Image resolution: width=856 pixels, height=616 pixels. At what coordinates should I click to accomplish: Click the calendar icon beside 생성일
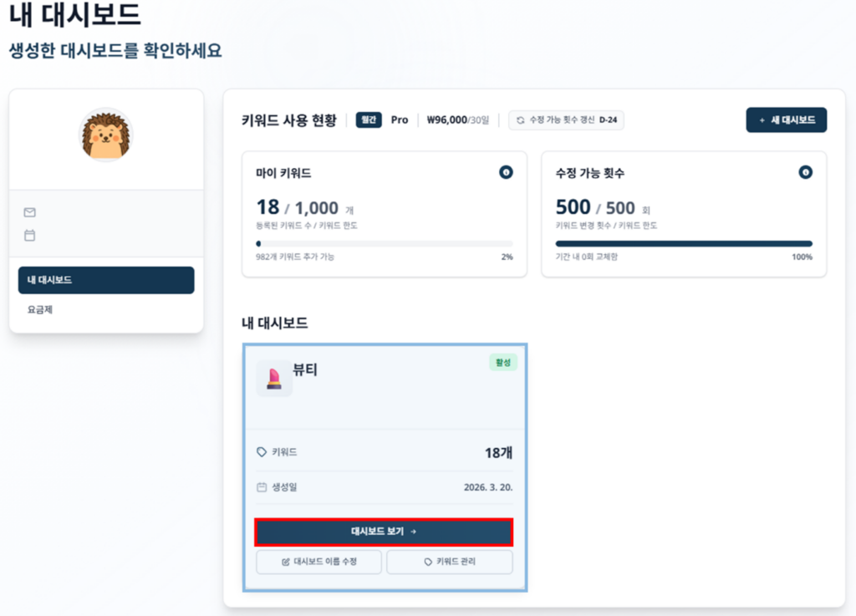(x=262, y=485)
